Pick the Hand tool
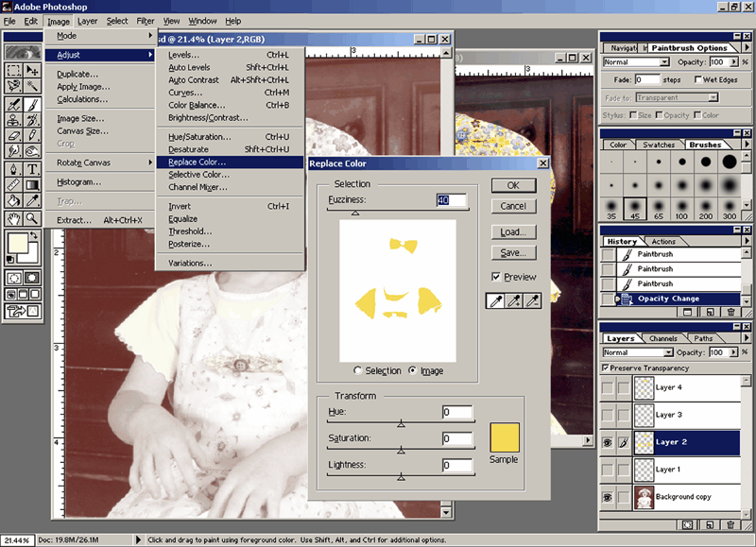Screen dimensions: 756x547 [13, 217]
